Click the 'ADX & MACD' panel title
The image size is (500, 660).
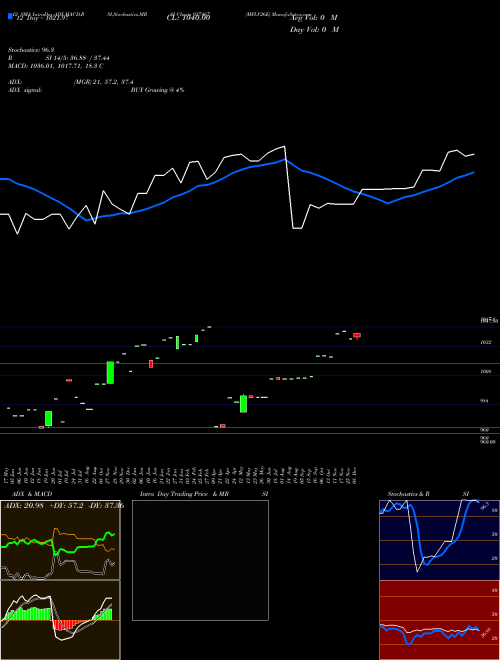click(32, 494)
